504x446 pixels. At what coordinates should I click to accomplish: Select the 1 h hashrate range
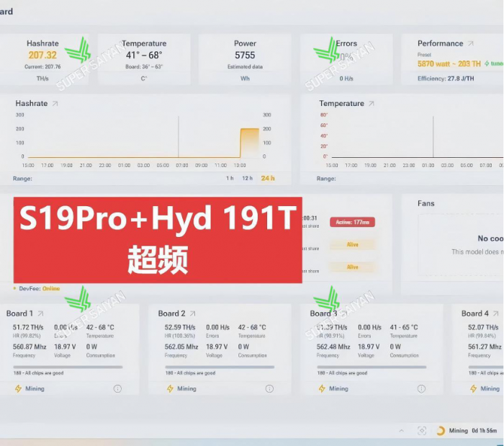230,178
